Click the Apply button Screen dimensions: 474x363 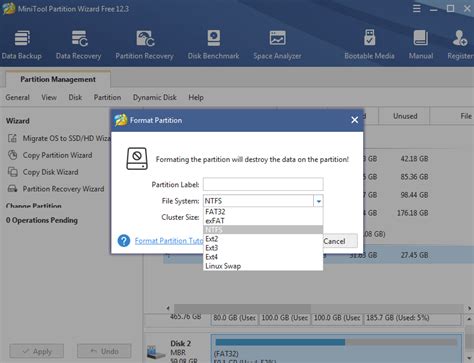(37, 351)
